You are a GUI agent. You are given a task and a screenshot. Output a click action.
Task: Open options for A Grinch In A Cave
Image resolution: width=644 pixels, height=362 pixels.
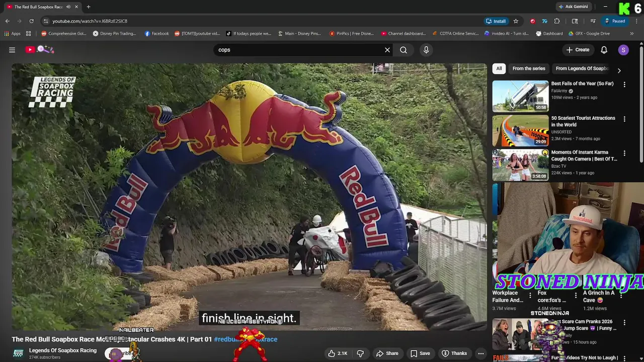620,296
